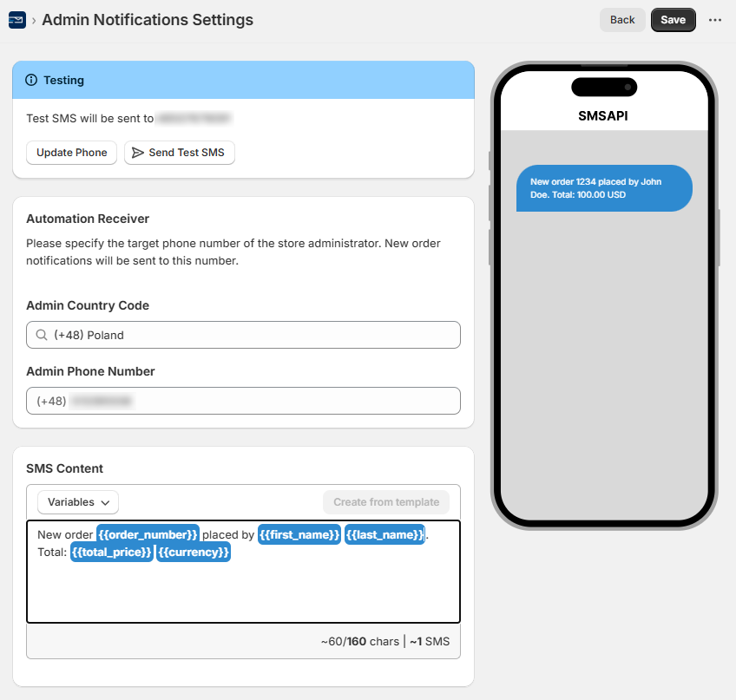
Task: Save the notification settings
Action: 673,20
